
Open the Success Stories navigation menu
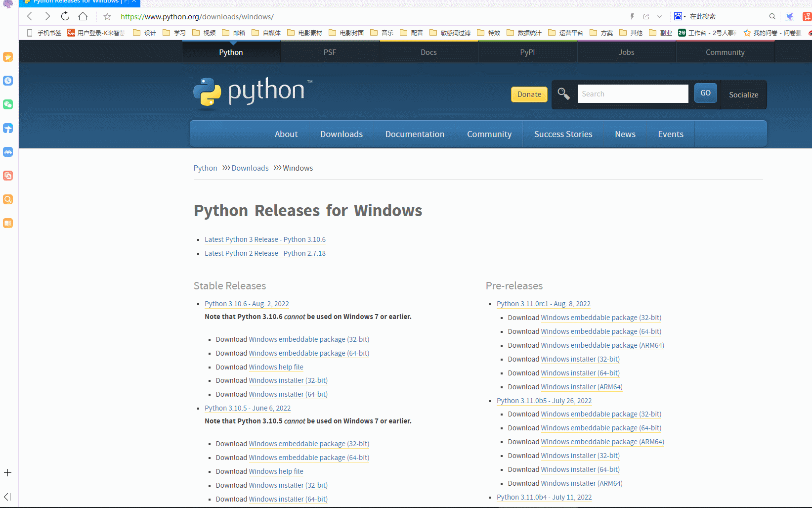[563, 134]
